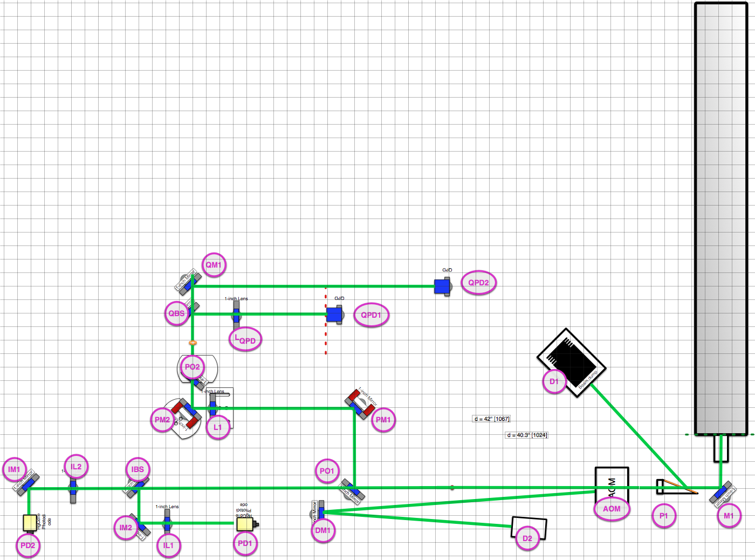Select the blue QPD detector next to QPD1

point(335,315)
